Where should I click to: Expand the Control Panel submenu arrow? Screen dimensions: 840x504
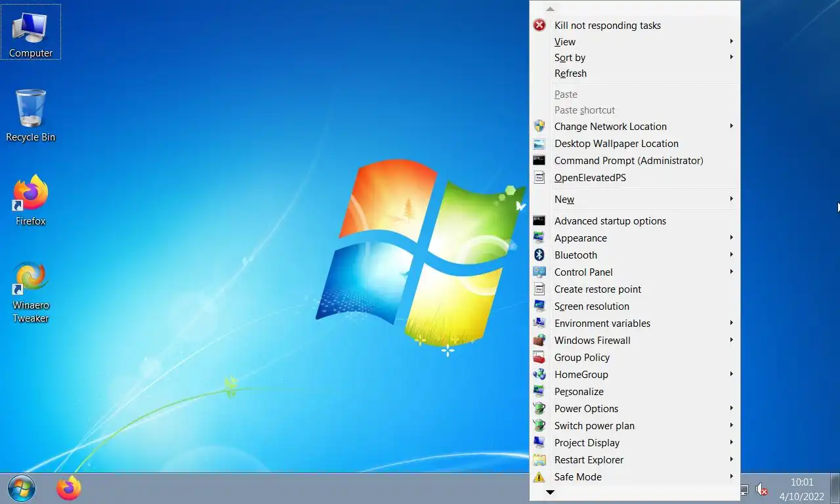(731, 272)
